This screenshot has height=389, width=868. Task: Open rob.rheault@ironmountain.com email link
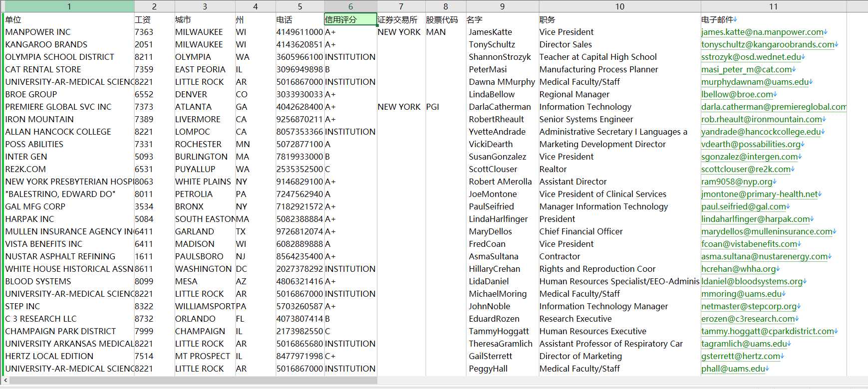pos(762,119)
